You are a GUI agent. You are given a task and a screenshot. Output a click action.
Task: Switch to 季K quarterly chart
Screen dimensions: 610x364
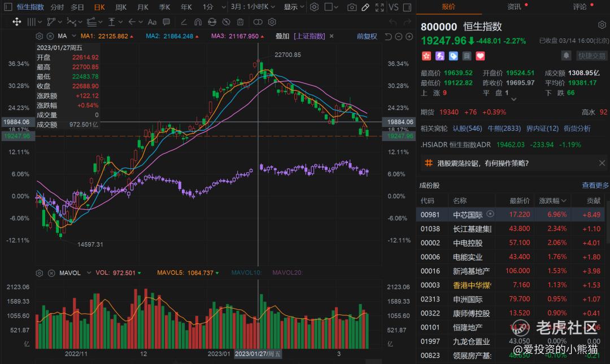[164, 7]
